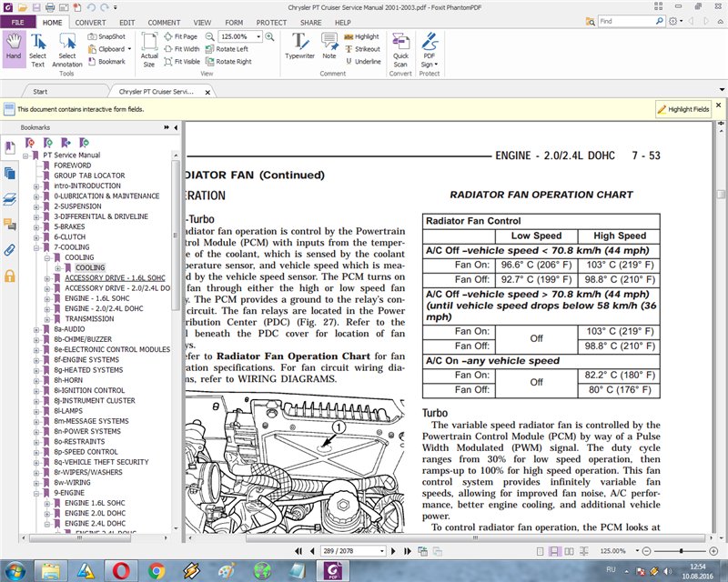This screenshot has width=728, height=582.
Task: Activate the Underline tool
Action: [362, 61]
